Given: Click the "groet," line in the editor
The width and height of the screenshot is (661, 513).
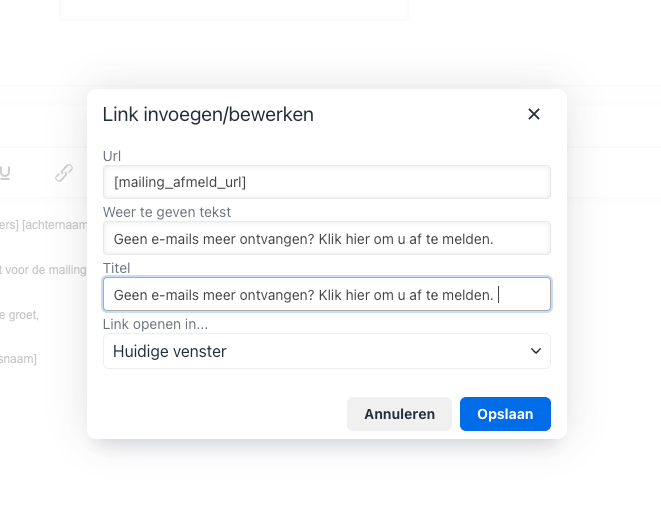Looking at the screenshot, I should click(20, 314).
